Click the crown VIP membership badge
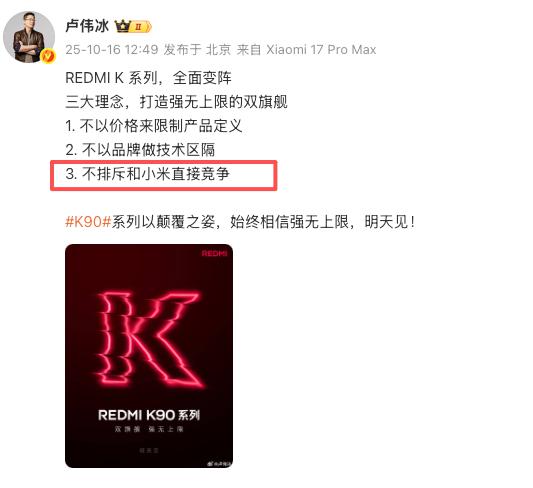533x488 pixels. click(133, 26)
